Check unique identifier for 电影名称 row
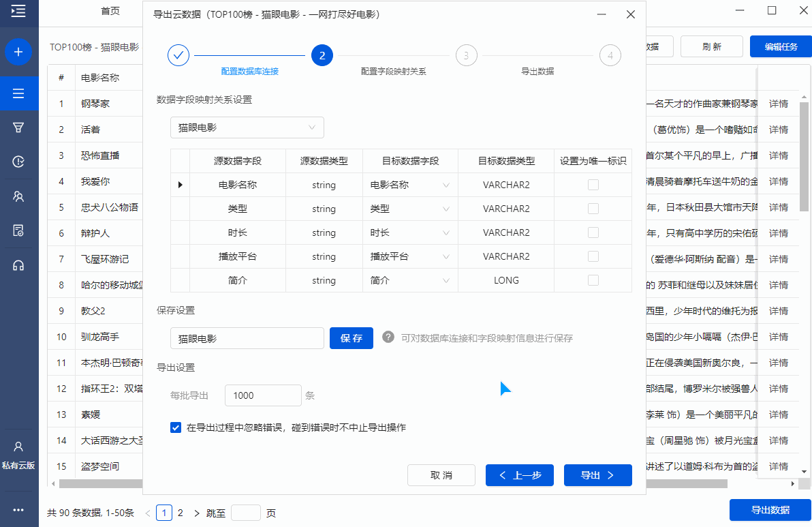Viewport: 812px width, 527px height. [x=593, y=185]
